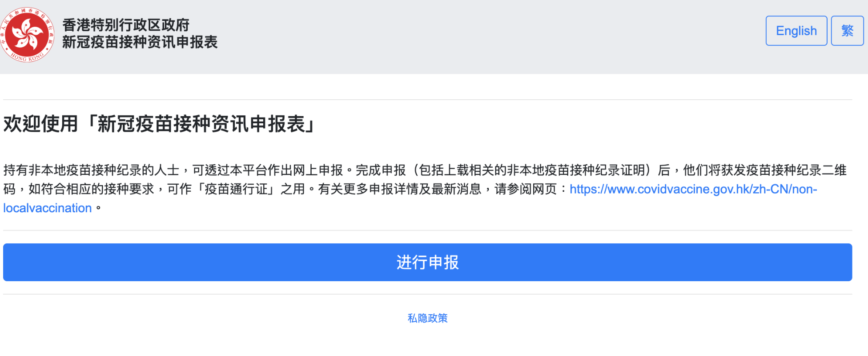Click the 欢迎使用 welcome heading
This screenshot has height=356, width=868.
click(40, 124)
